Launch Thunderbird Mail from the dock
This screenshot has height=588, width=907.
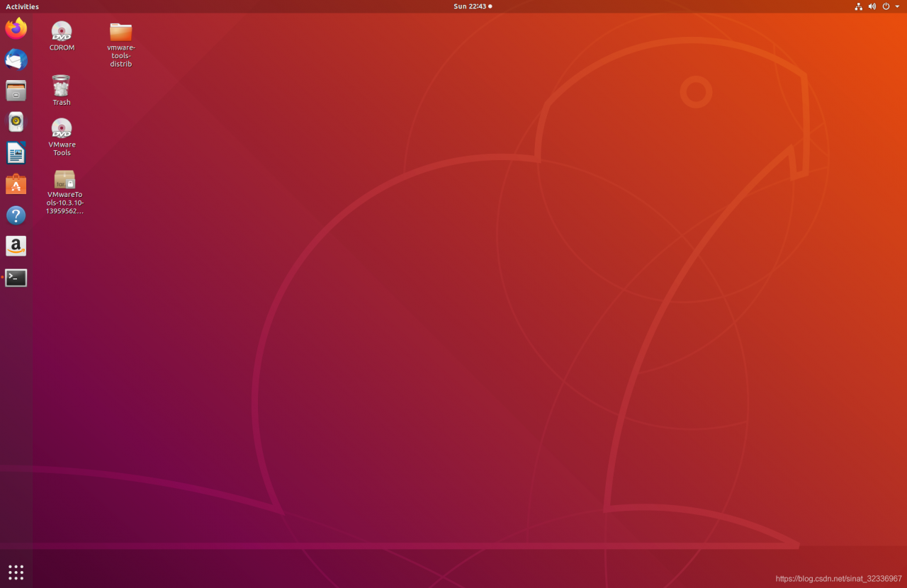(x=16, y=60)
